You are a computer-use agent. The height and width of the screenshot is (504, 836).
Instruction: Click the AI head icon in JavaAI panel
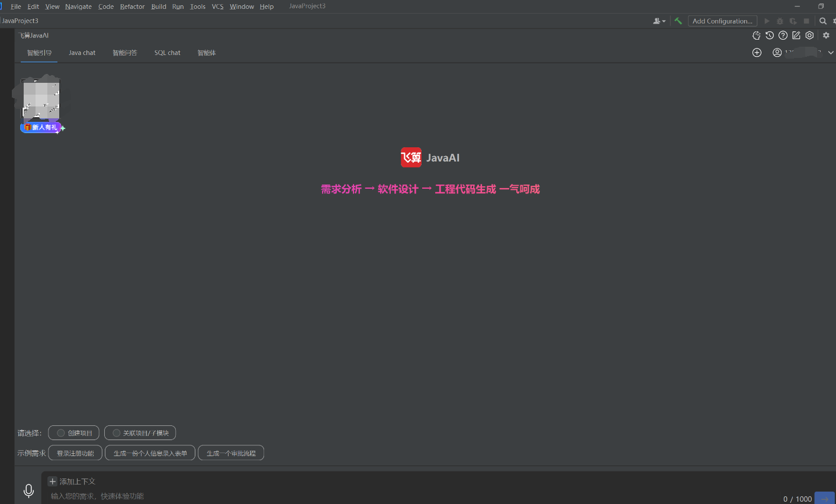[756, 35]
